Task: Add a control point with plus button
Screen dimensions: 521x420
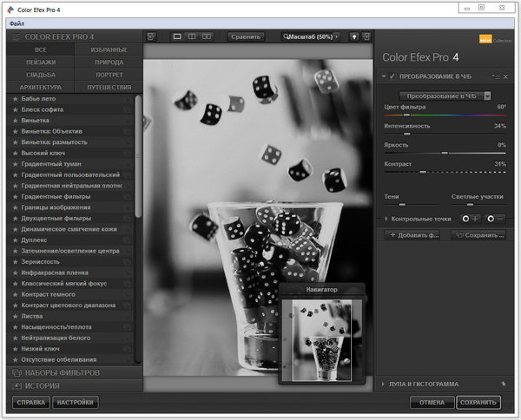Action: [x=470, y=219]
